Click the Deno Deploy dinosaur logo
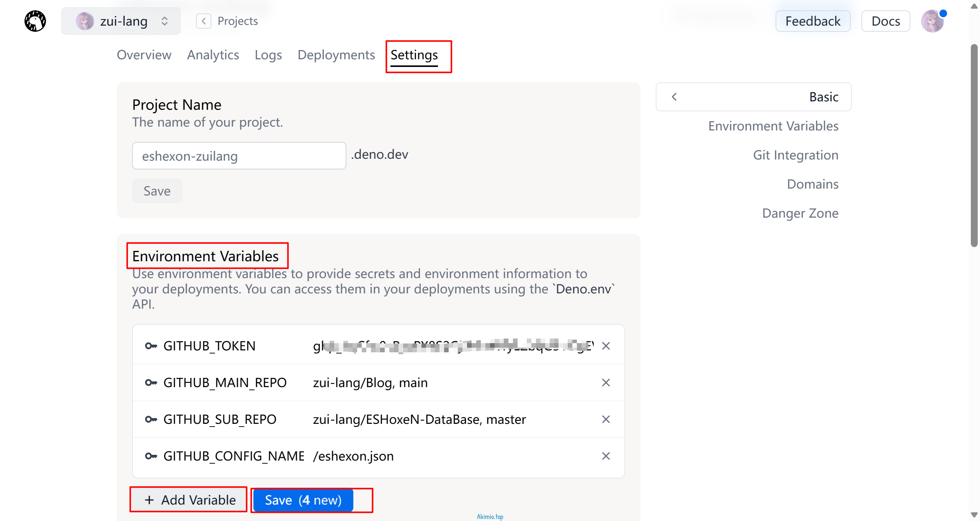The image size is (980, 521). coord(35,21)
